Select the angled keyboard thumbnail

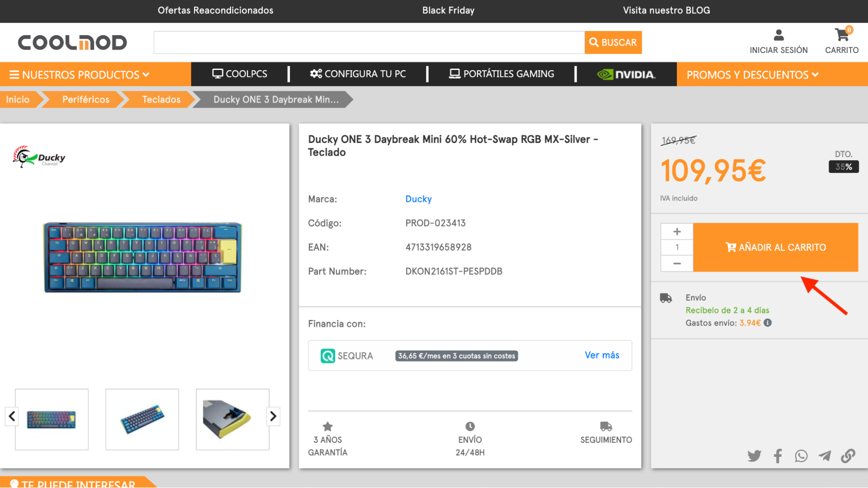[142, 419]
